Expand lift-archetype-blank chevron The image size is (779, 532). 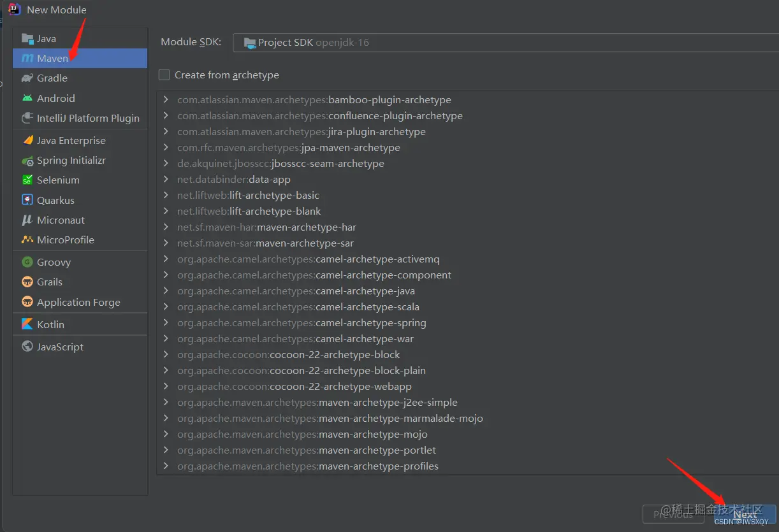point(166,211)
